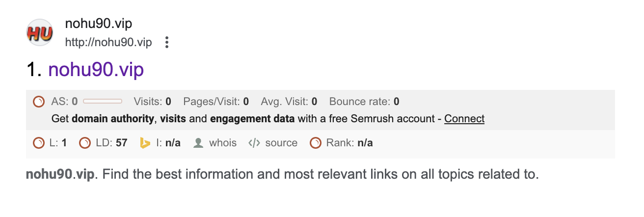Click the nohu90.vip site name heading
Screen dimensions: 644x217
(99, 24)
